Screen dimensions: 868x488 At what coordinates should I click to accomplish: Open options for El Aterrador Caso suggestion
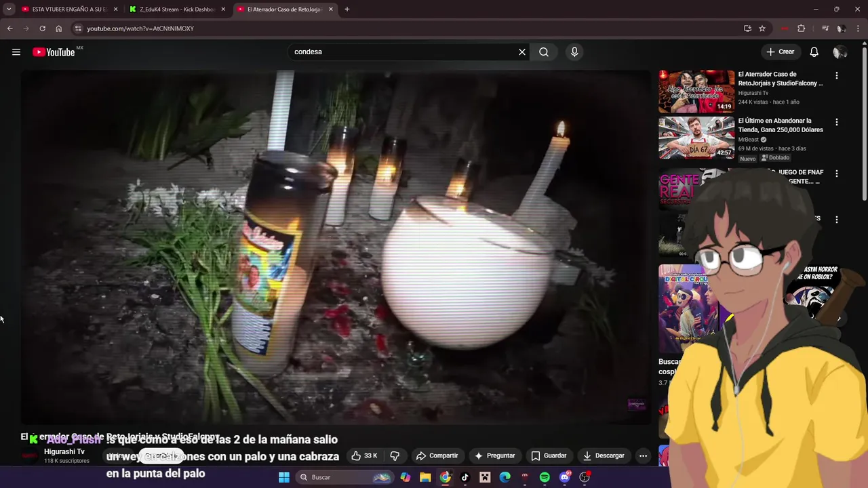[837, 76]
